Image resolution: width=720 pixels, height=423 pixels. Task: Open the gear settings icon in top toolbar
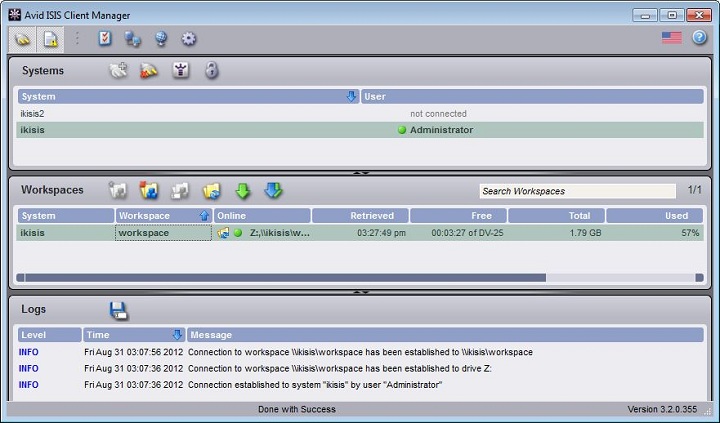(x=189, y=39)
